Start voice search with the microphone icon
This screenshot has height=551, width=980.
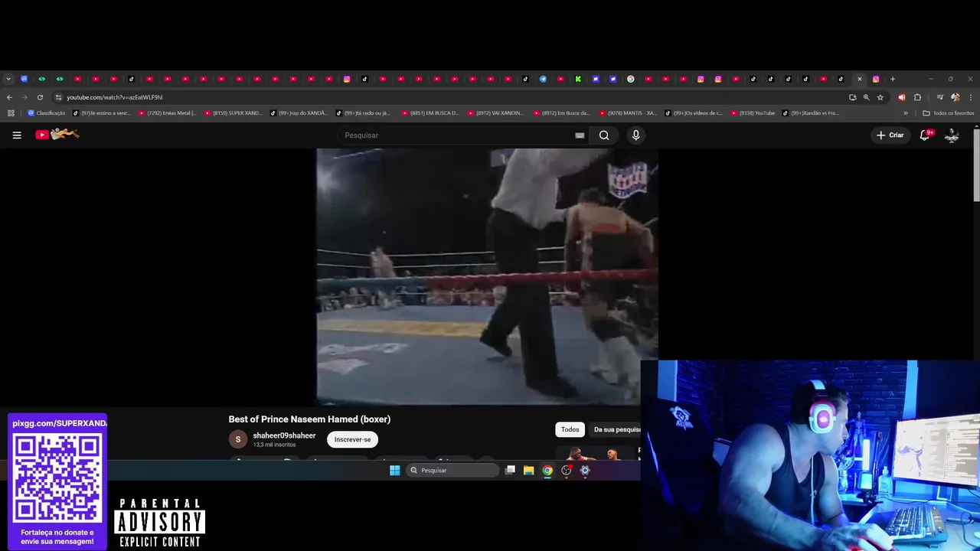coord(635,135)
